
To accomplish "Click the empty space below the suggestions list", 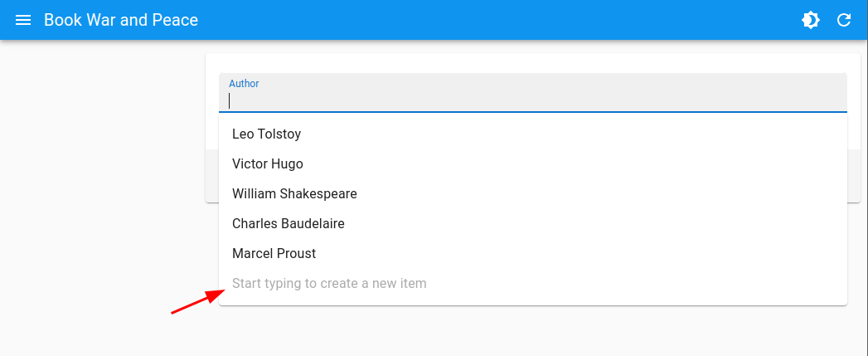I will click(x=531, y=332).
